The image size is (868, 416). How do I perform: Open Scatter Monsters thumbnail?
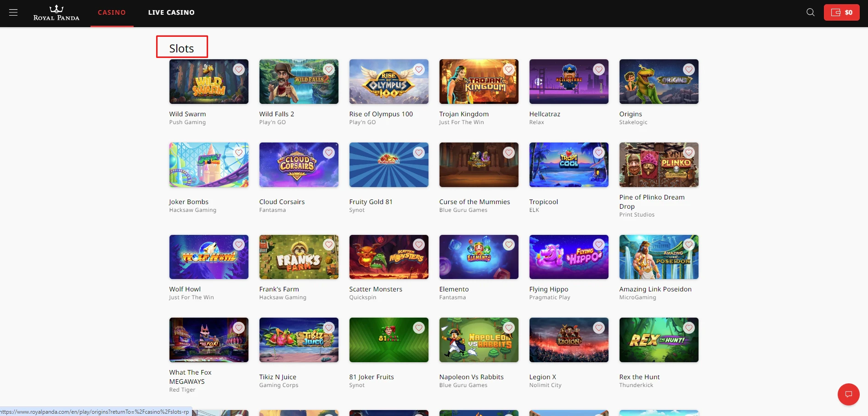point(389,257)
